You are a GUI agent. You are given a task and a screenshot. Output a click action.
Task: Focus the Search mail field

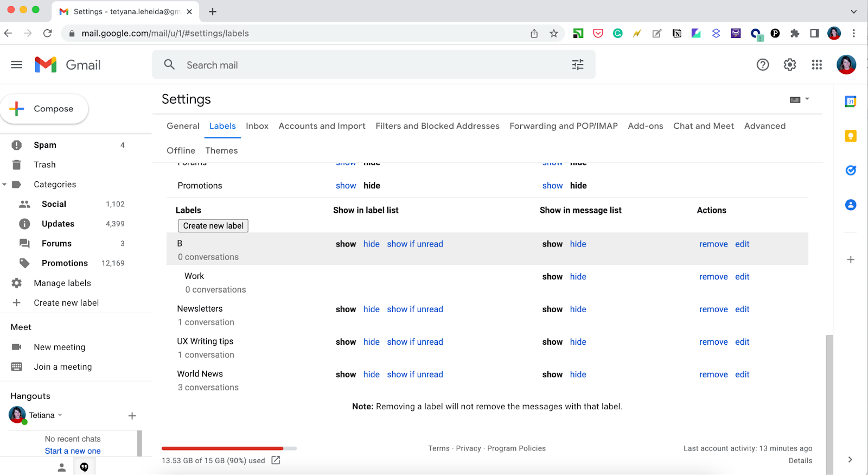pyautogui.click(x=374, y=65)
